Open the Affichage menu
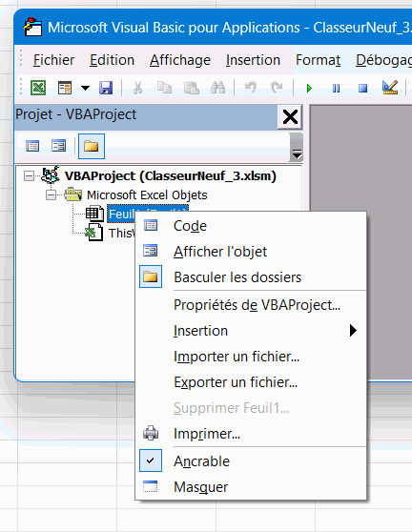Image resolution: width=412 pixels, height=532 pixels. 180,60
